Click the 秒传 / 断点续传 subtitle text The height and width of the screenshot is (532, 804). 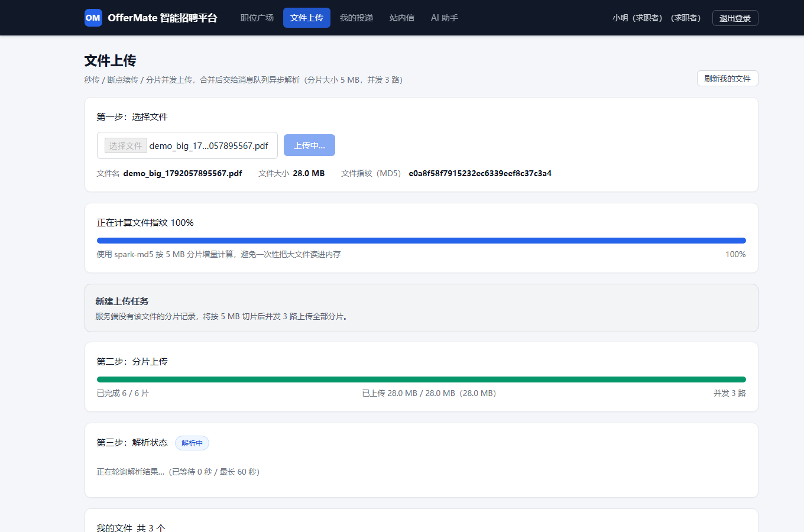[244, 80]
